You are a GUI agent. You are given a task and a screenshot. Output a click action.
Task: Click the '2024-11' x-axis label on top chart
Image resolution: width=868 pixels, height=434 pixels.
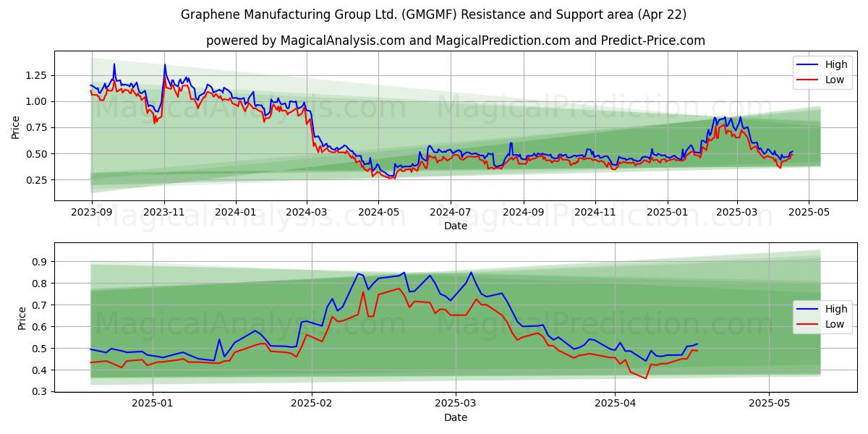pos(595,213)
